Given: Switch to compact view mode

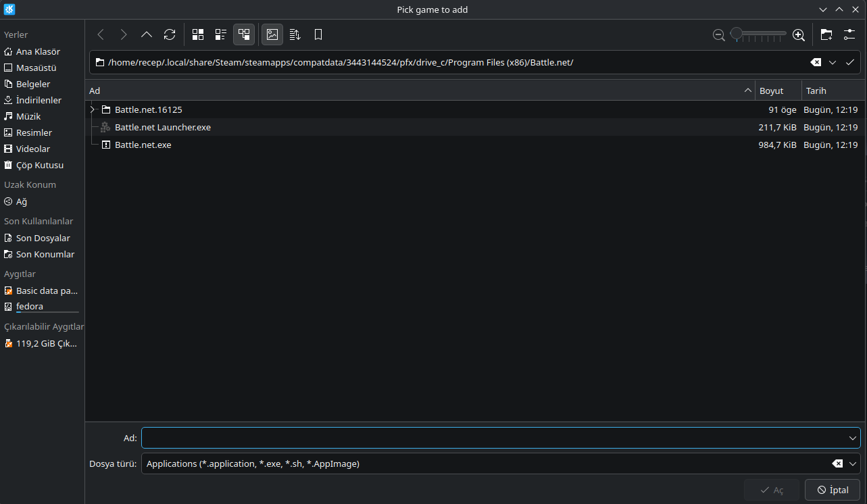Looking at the screenshot, I should (x=221, y=34).
